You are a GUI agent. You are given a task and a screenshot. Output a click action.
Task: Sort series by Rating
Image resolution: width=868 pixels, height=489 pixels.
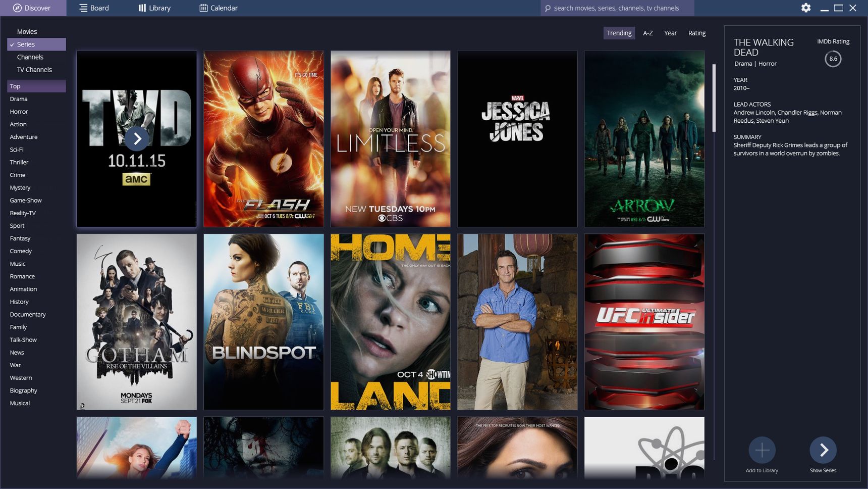tap(697, 33)
